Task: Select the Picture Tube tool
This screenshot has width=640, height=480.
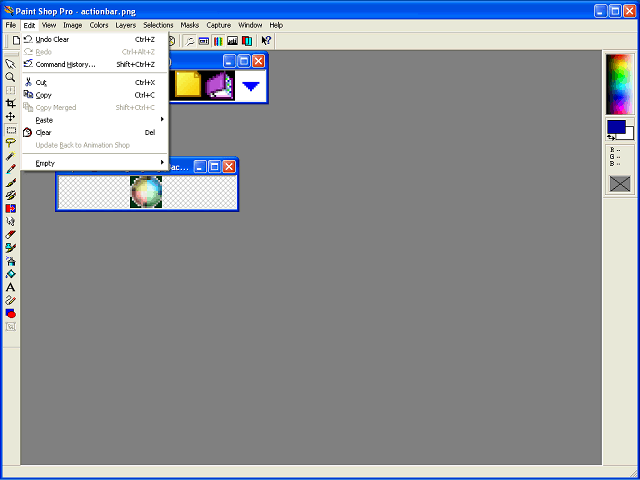Action: point(11,247)
